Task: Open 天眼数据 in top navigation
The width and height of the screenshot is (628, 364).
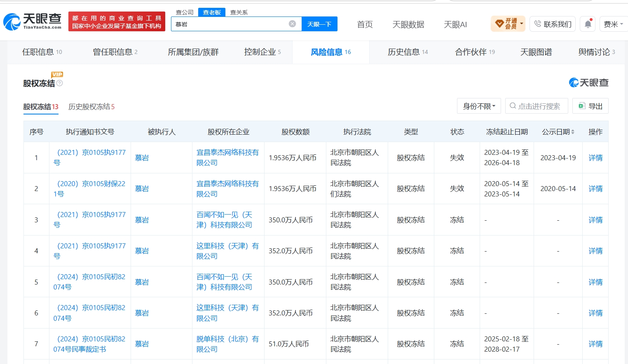Action: 408,24
